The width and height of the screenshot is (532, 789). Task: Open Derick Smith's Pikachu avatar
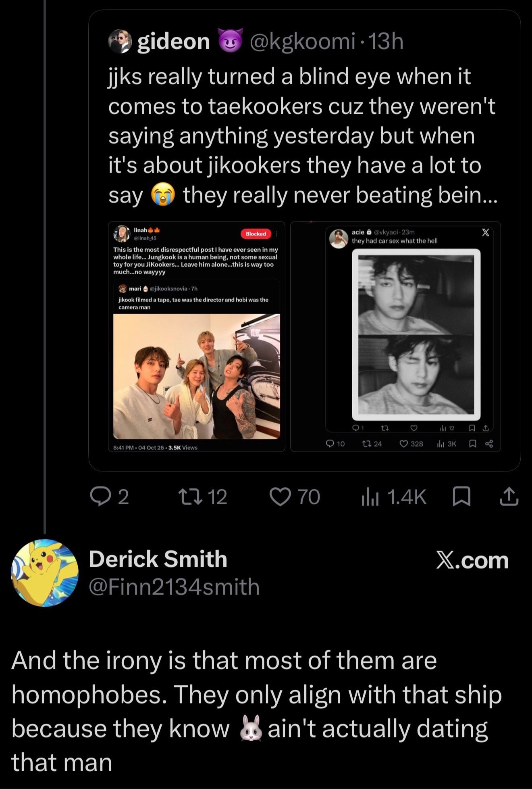(45, 572)
